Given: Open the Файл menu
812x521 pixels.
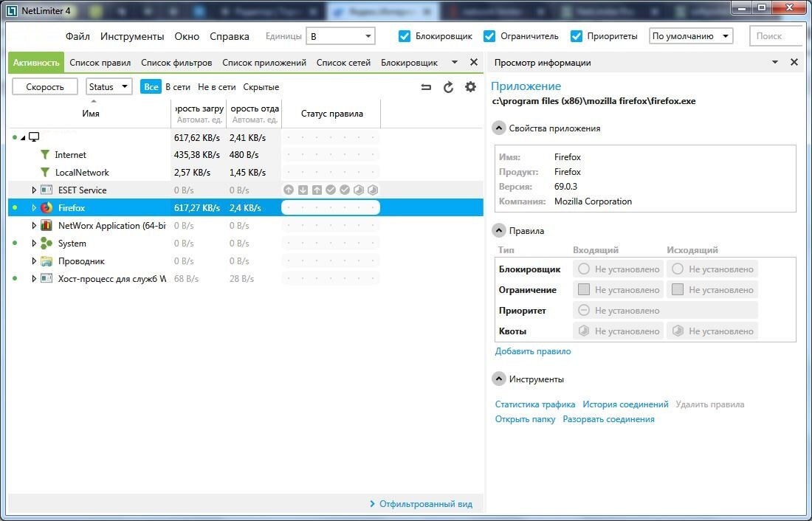Looking at the screenshot, I should coord(78,36).
